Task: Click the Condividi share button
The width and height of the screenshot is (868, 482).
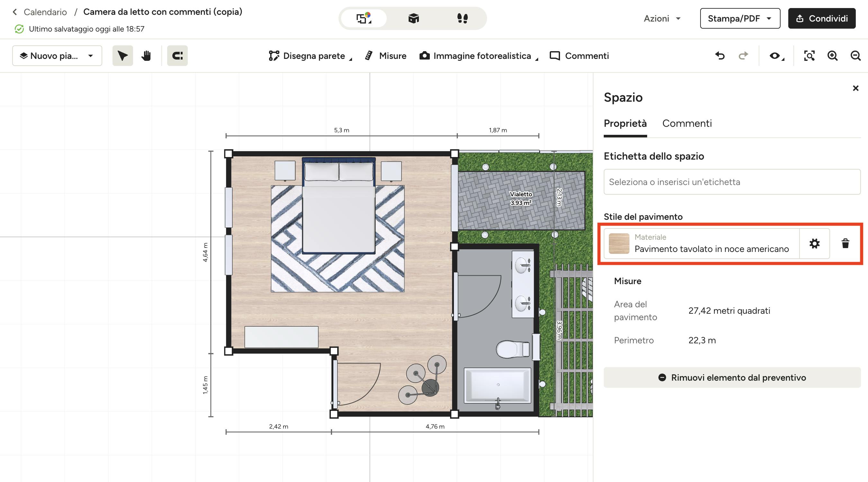Action: tap(822, 19)
